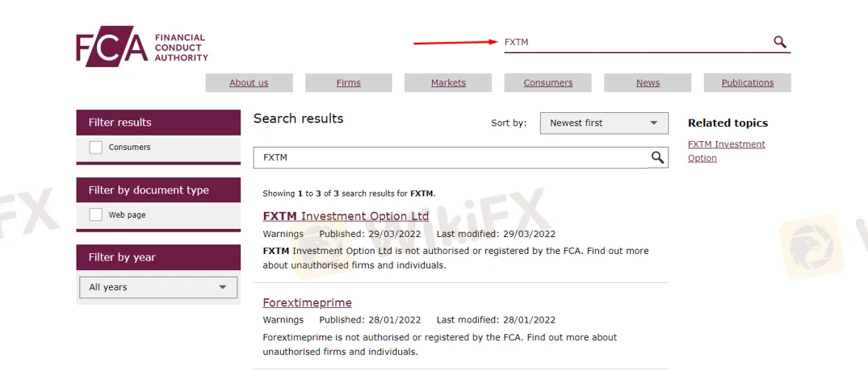
Task: Click the results search magnifier icon
Action: 657,157
